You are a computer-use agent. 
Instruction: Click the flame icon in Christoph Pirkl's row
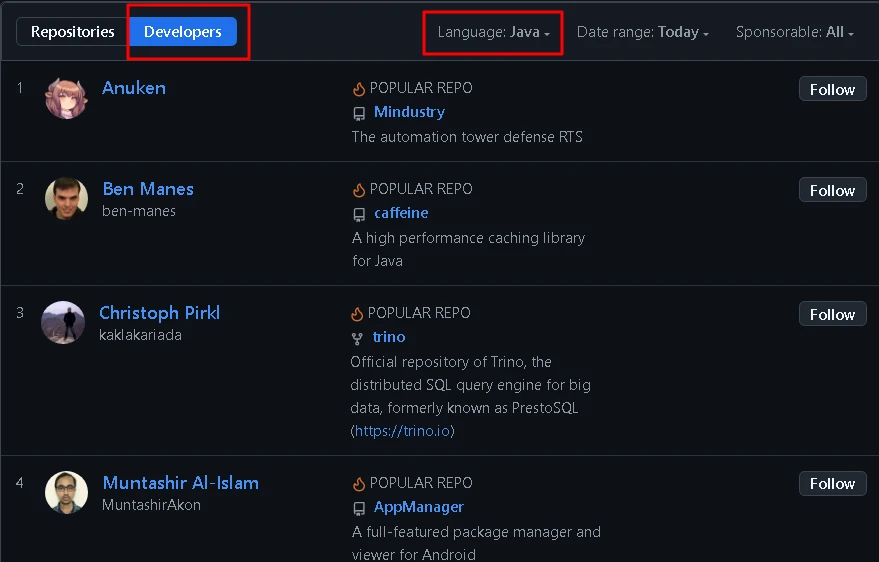(x=357, y=313)
